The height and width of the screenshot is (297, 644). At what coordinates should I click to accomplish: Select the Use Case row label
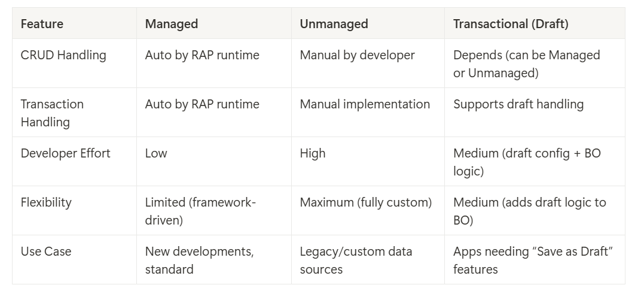[74, 259]
